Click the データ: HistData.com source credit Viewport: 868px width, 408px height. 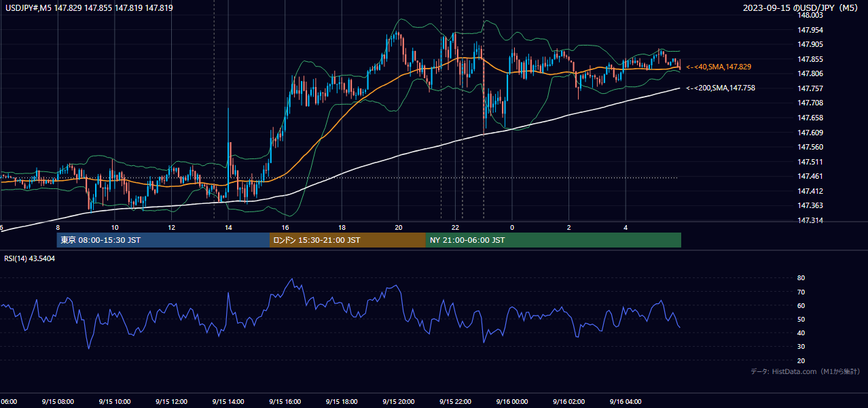coord(806,371)
